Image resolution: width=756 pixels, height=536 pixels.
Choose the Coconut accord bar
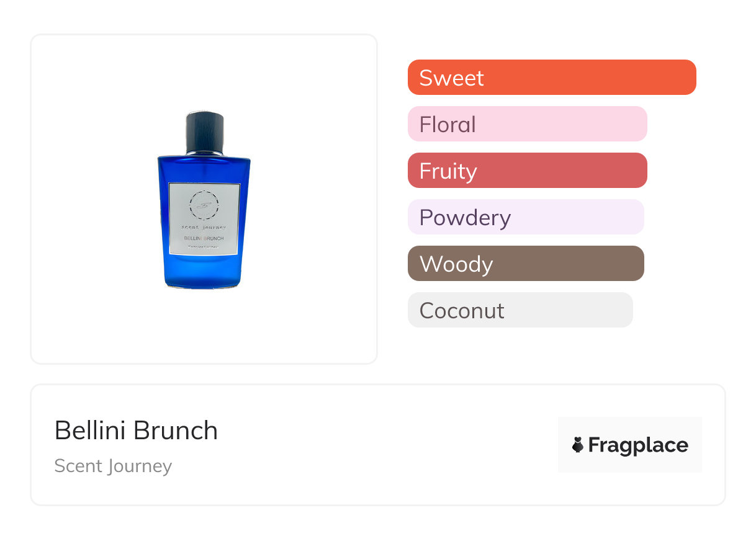pos(520,310)
